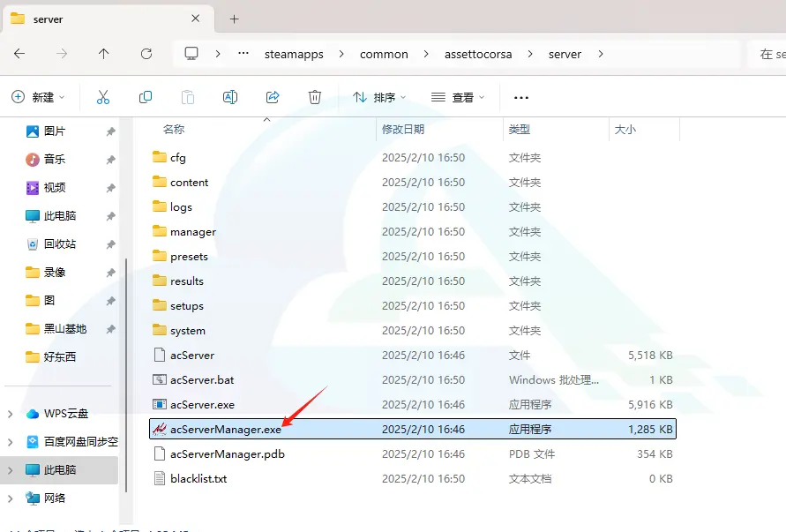Viewport: 786px width, 532px height.
Task: Select the system folder
Action: 413,331
